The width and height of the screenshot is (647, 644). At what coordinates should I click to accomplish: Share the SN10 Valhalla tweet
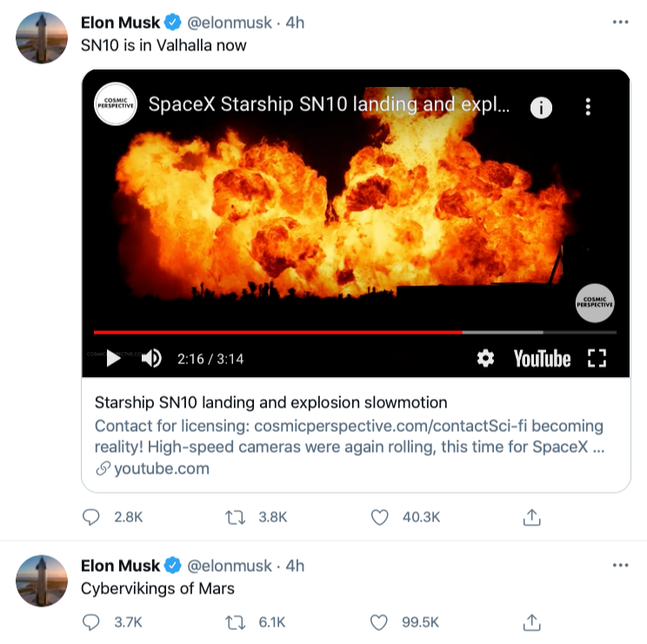click(x=532, y=517)
